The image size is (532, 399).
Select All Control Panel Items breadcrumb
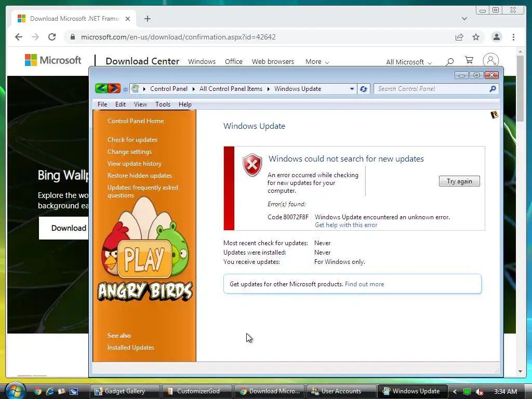(231, 89)
